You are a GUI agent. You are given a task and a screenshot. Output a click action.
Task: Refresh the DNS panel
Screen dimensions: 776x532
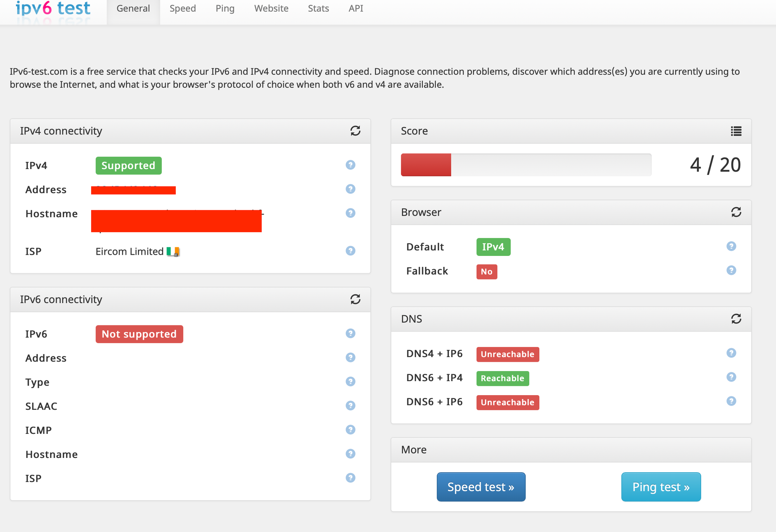point(736,319)
